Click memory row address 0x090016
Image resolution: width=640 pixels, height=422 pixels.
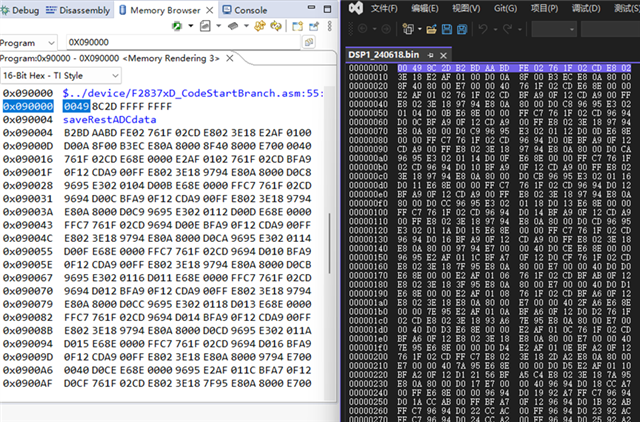28,159
